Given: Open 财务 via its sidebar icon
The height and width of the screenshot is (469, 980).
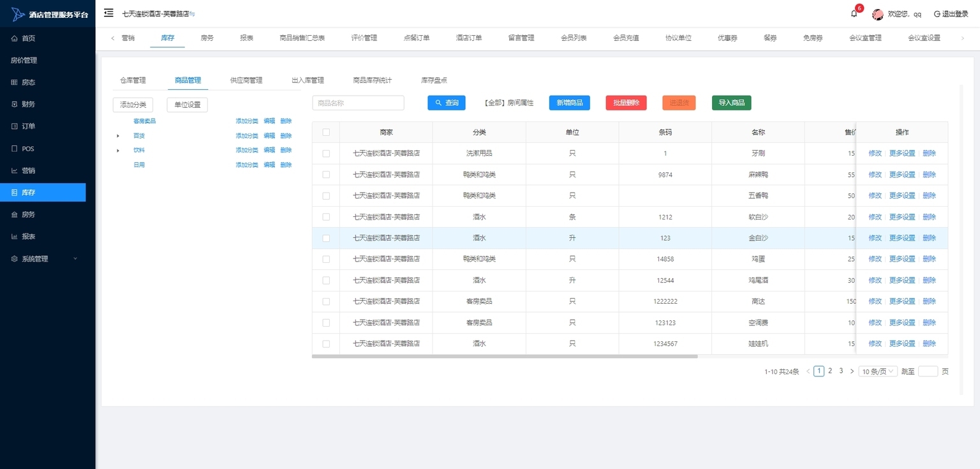Looking at the screenshot, I should tap(15, 104).
